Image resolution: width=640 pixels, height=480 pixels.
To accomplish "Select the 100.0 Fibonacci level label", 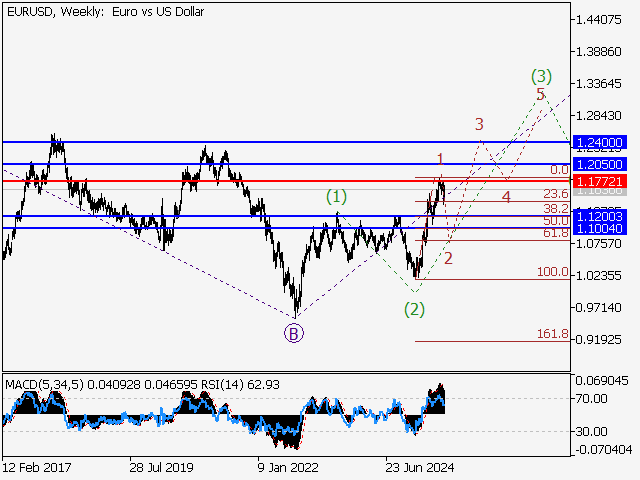I will tap(553, 272).
